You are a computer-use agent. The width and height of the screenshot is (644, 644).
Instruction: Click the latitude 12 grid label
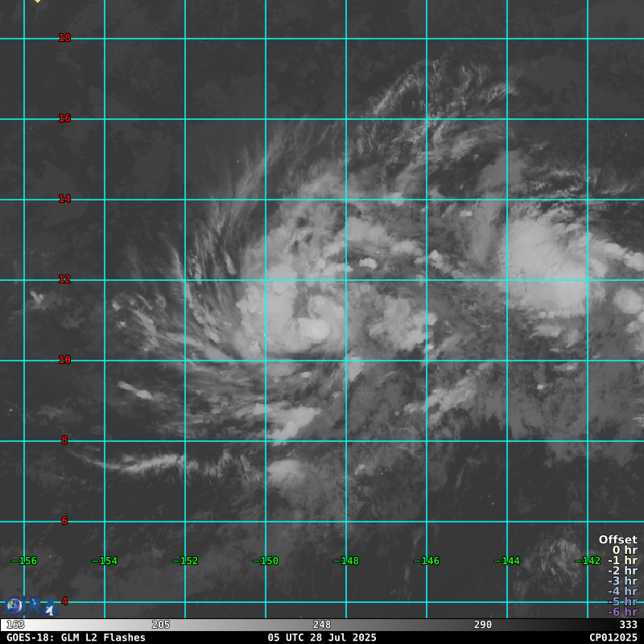(x=64, y=279)
